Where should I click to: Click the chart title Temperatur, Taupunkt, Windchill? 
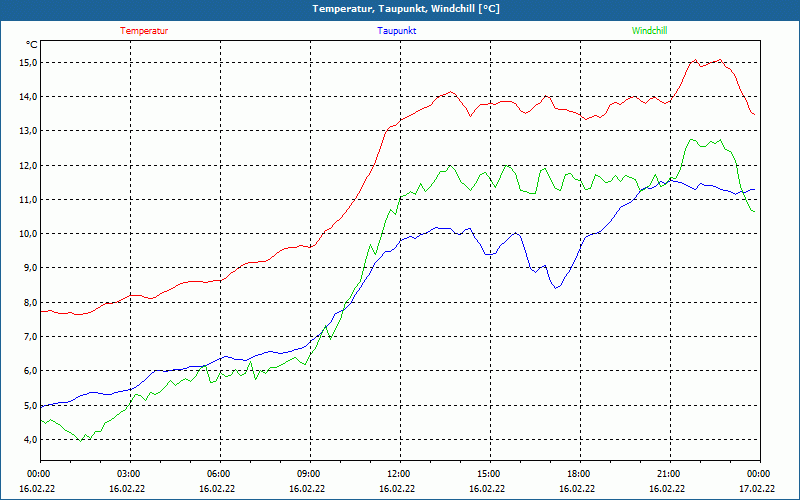tap(406, 9)
